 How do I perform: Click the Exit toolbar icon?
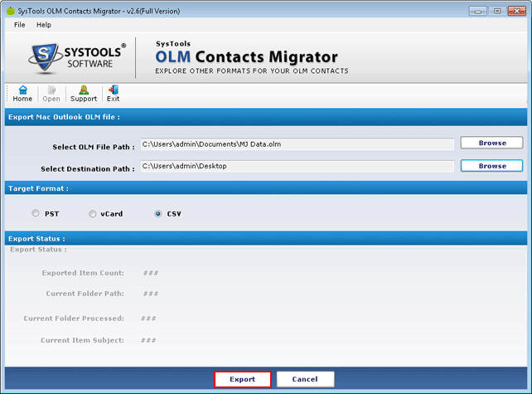click(113, 94)
